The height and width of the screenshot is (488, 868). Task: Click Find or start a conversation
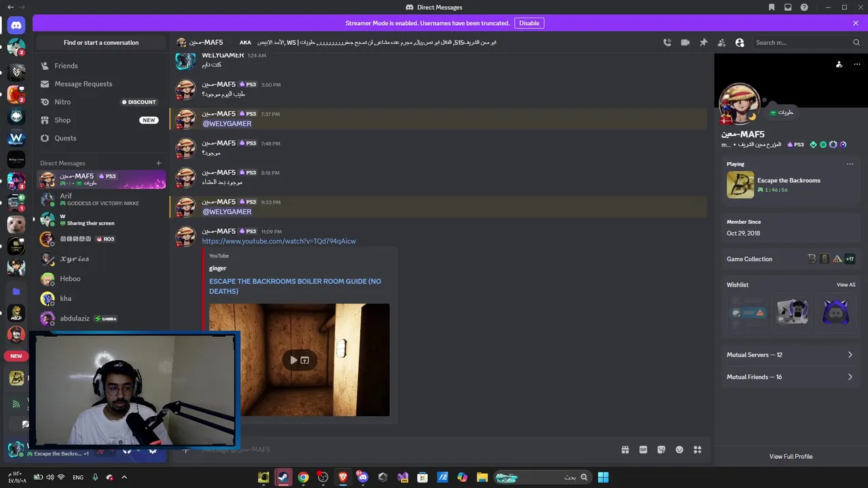coord(101,43)
